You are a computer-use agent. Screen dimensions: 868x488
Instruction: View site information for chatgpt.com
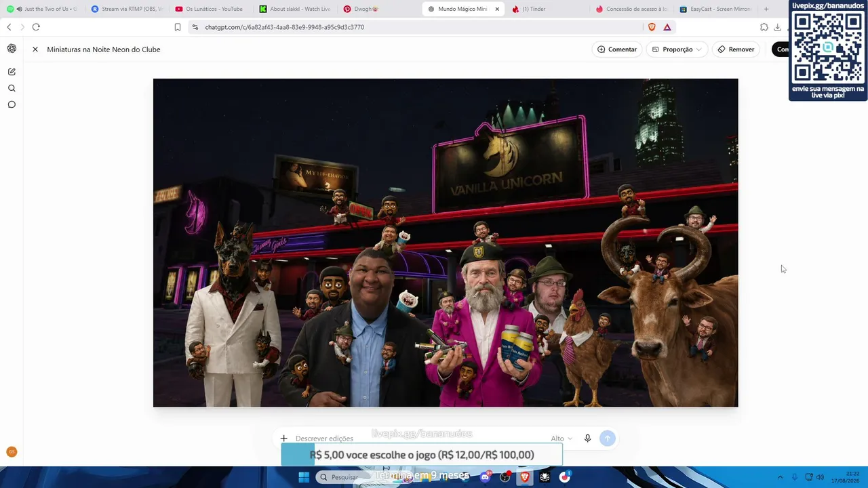[x=195, y=27]
